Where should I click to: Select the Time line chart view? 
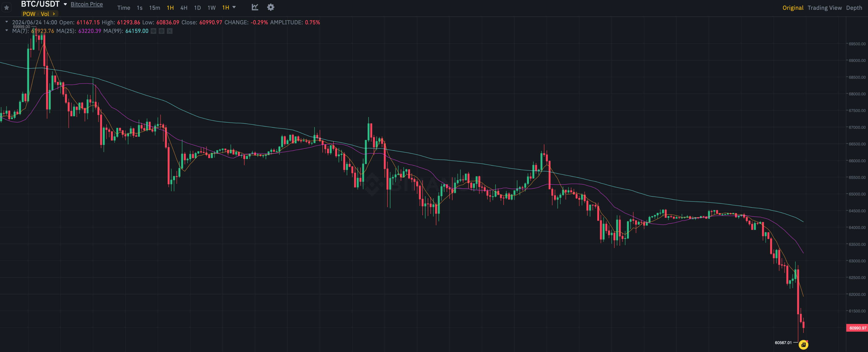[x=124, y=8]
